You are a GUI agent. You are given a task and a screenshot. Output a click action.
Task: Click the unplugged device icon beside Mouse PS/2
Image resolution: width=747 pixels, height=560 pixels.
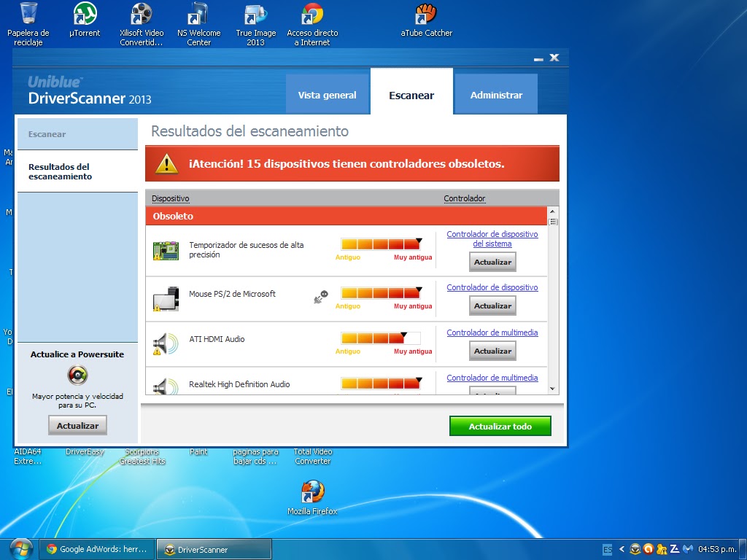[321, 297]
